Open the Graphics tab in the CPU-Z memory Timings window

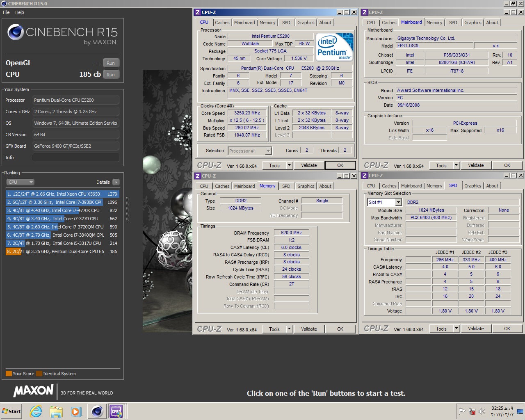click(x=306, y=186)
